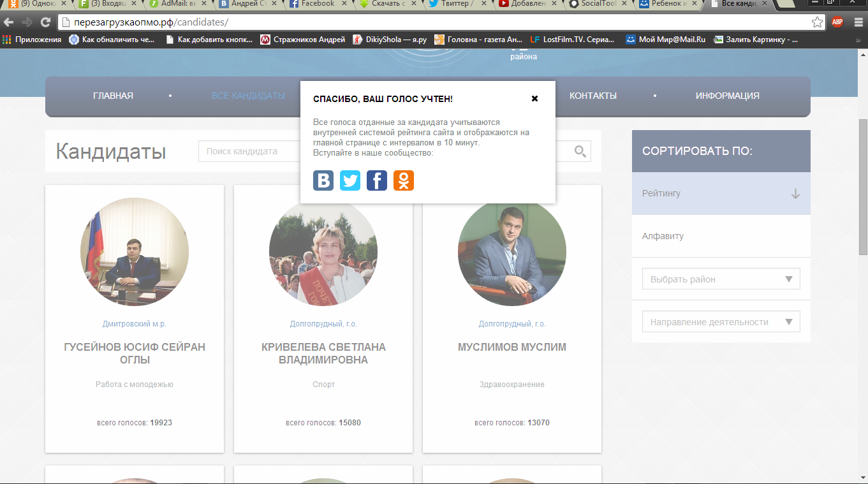Open the Стражников Андрей bookmark

(x=303, y=40)
